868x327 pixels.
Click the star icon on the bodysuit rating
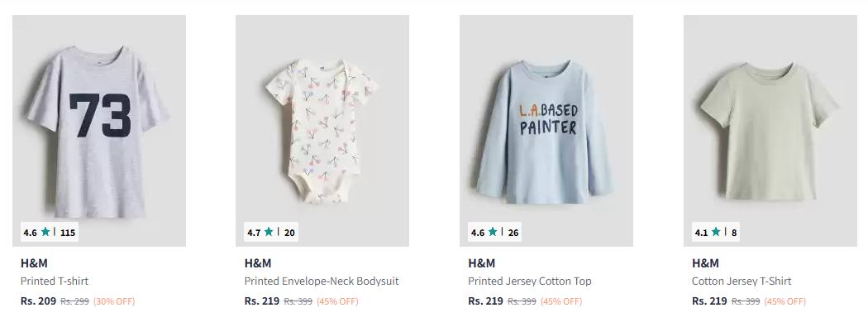(269, 232)
